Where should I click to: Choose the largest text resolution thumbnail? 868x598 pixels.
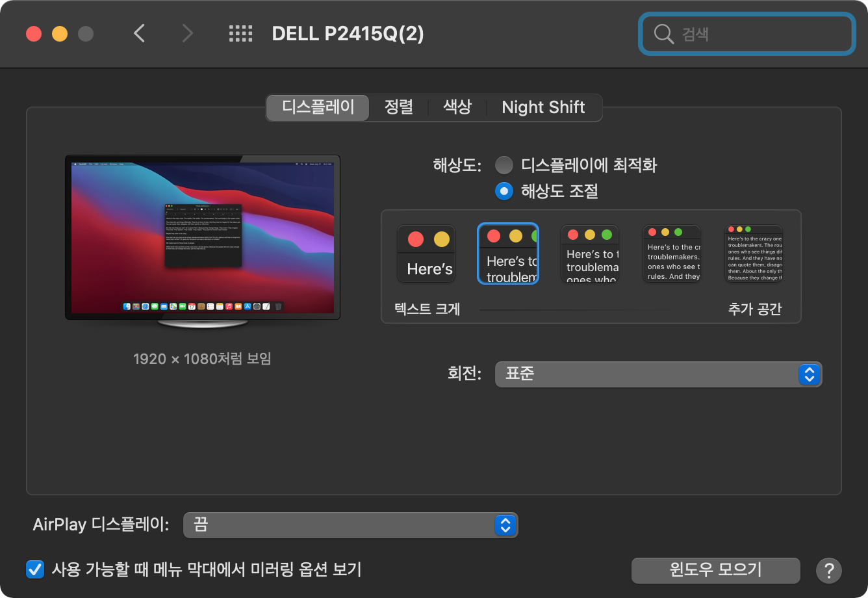(x=426, y=253)
